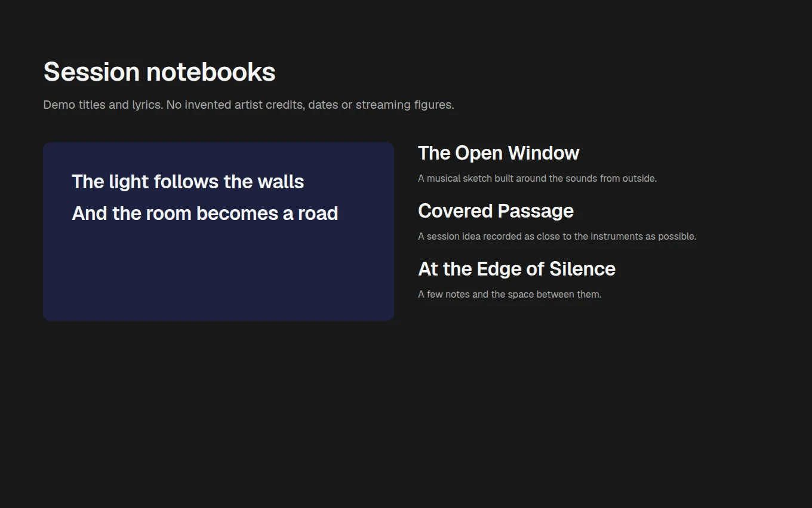This screenshot has width=812, height=508.
Task: Select the lyric "And the room becomes a road"
Action: click(x=205, y=213)
